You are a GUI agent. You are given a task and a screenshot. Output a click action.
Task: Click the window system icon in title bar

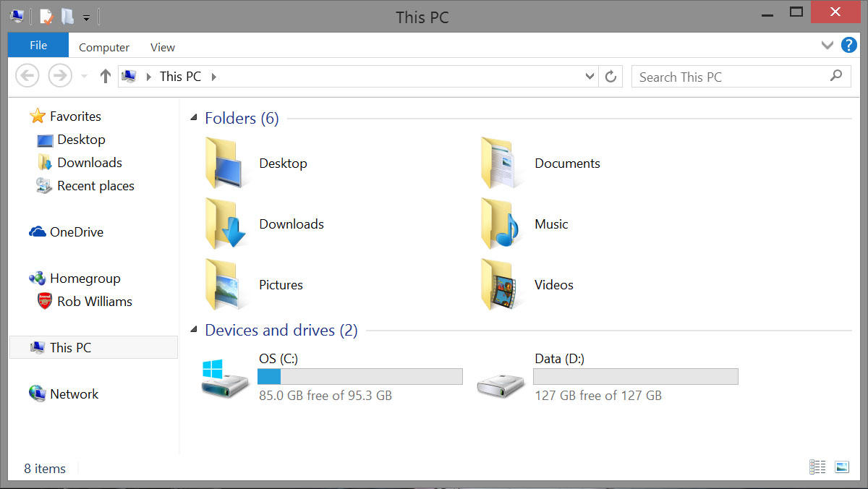(x=17, y=15)
